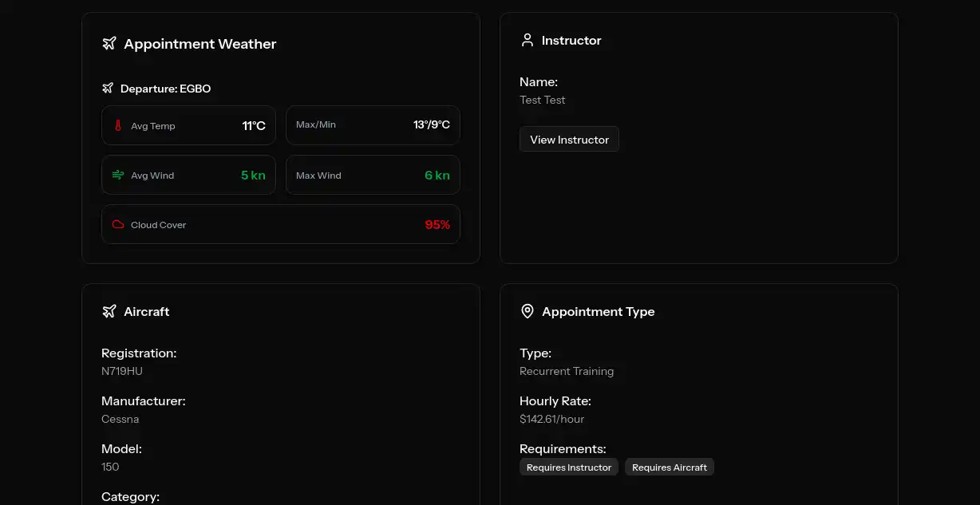This screenshot has height=505, width=980.
Task: Click the Max/Min temperature card
Action: (x=373, y=124)
